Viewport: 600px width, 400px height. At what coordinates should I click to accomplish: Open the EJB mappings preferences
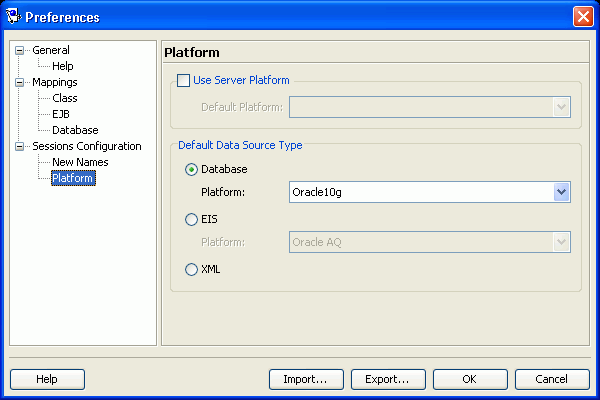61,114
